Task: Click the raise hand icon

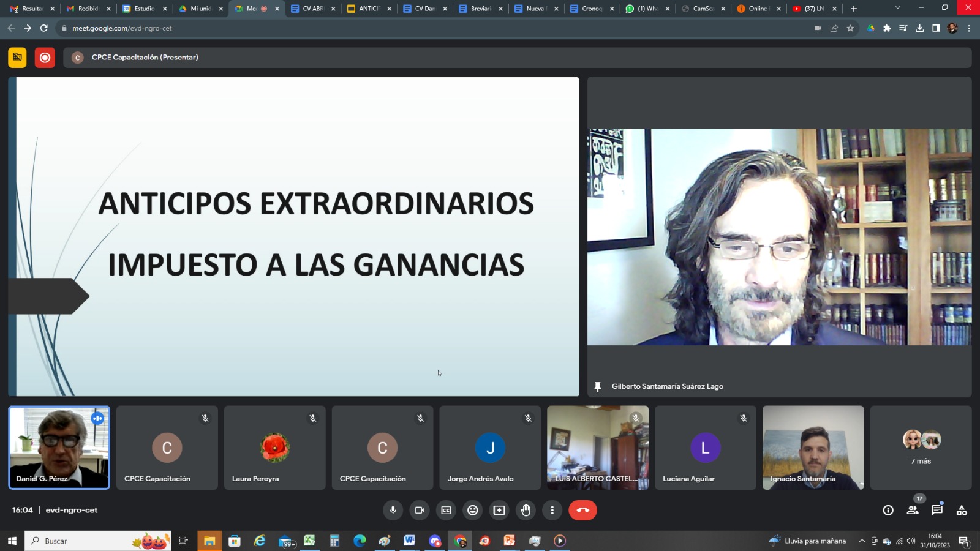Action: (526, 510)
